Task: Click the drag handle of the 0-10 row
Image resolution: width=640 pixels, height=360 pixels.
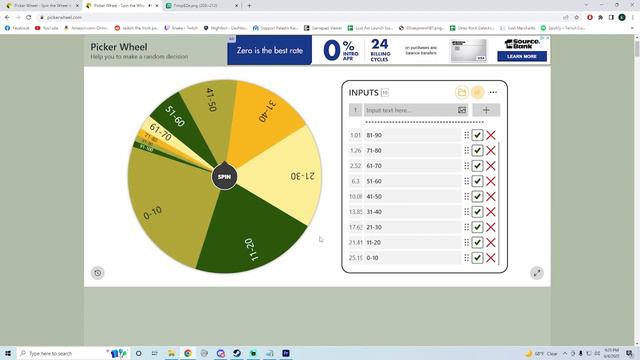Action: [x=467, y=258]
